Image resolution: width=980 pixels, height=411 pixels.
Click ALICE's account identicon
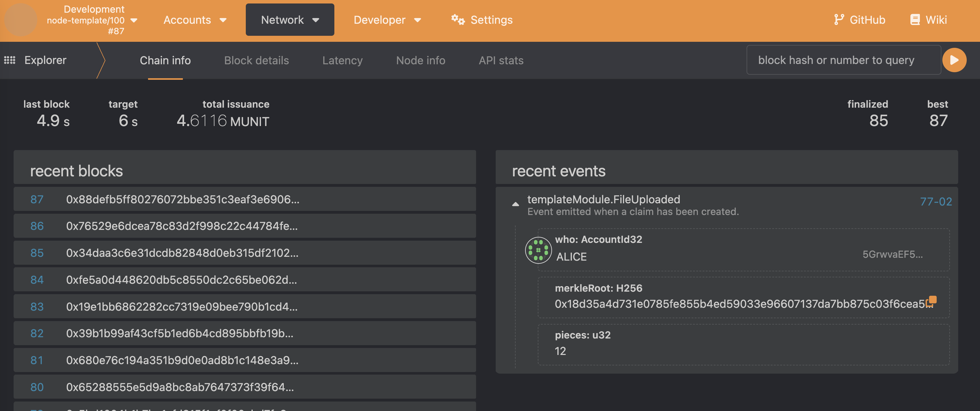coord(538,250)
